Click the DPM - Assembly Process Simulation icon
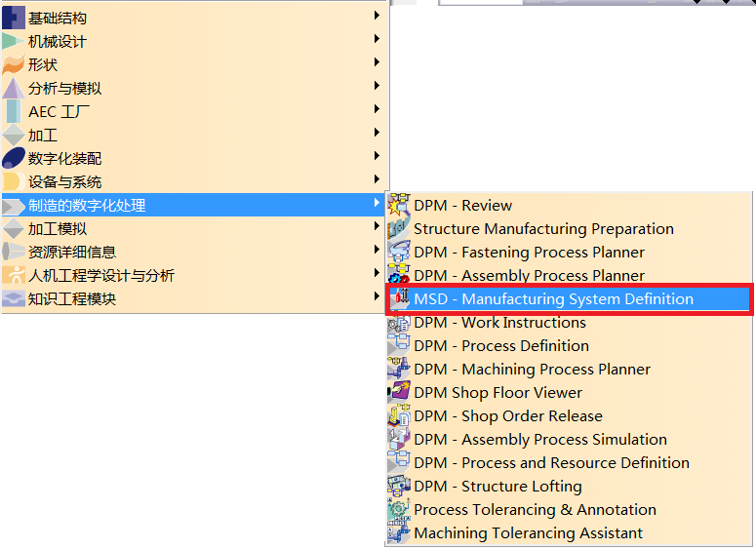756x549 pixels. point(399,439)
